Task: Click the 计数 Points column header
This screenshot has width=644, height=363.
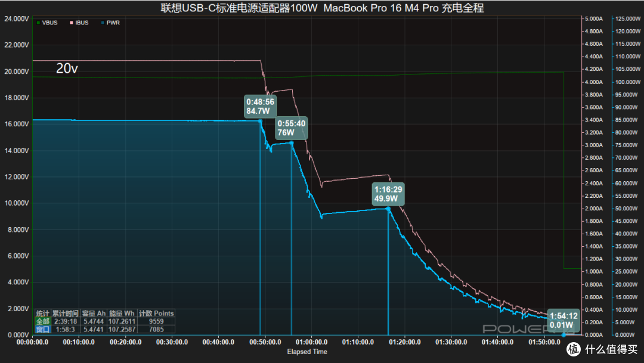Action: 156,314
